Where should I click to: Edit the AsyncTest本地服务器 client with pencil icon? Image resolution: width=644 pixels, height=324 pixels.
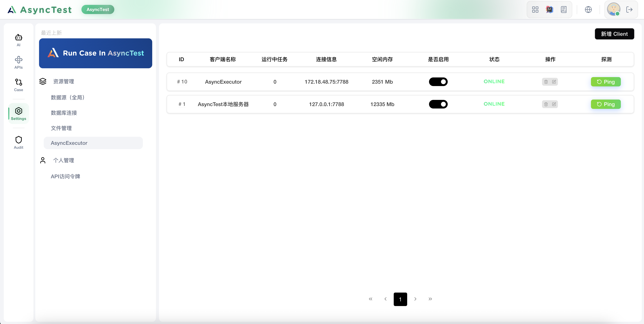point(554,104)
